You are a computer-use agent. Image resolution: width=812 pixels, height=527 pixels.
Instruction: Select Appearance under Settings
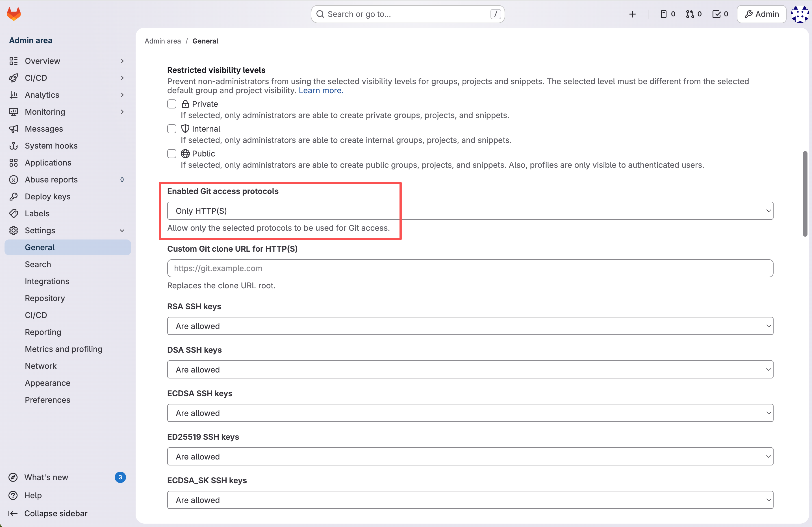(x=47, y=383)
